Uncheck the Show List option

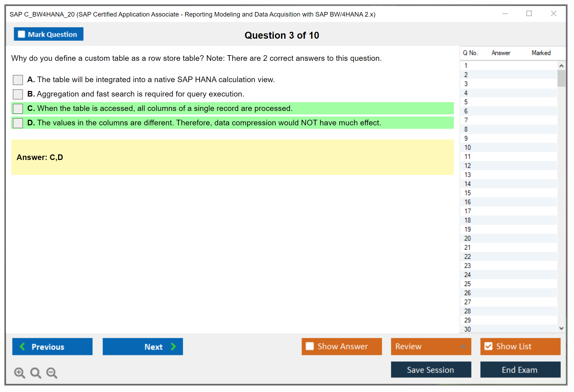click(488, 346)
